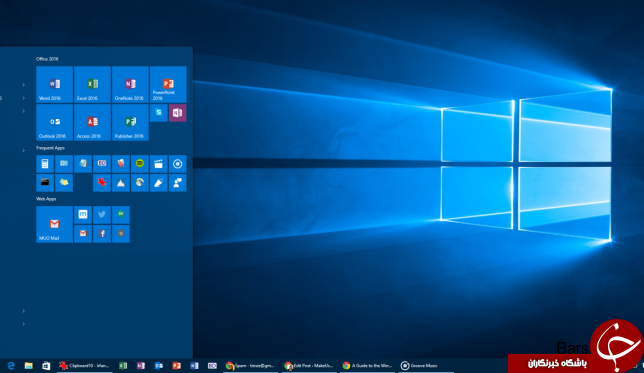Open the small Gmail envelope tile
Image resolution: width=644 pixels, height=373 pixels.
(x=83, y=234)
